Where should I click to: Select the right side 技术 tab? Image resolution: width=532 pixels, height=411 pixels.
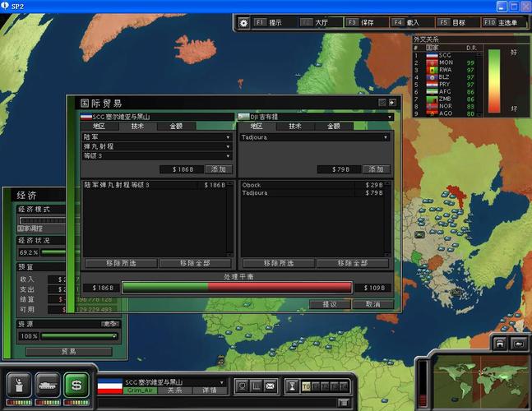pos(294,127)
